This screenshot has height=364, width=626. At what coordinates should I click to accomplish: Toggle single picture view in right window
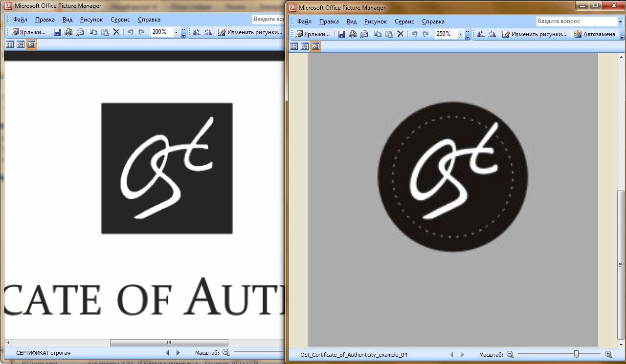pos(315,46)
